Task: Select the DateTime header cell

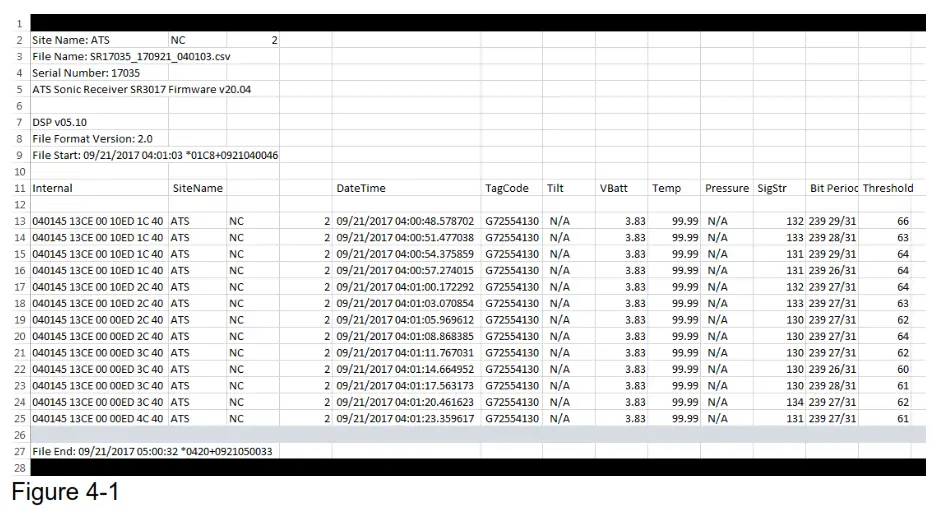Action: coord(407,188)
